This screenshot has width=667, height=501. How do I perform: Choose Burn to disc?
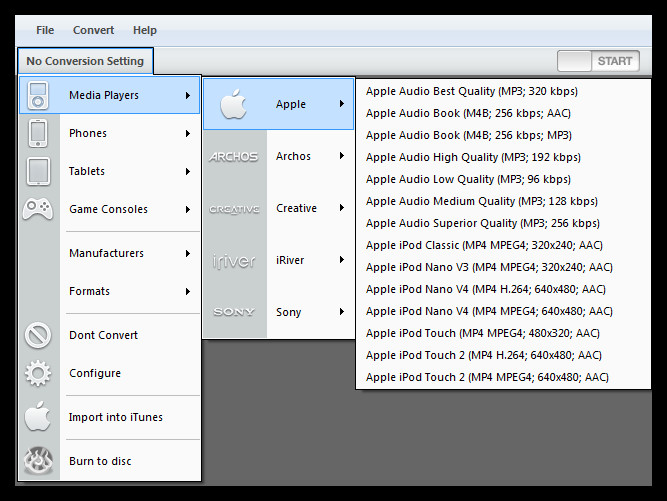tap(109, 461)
